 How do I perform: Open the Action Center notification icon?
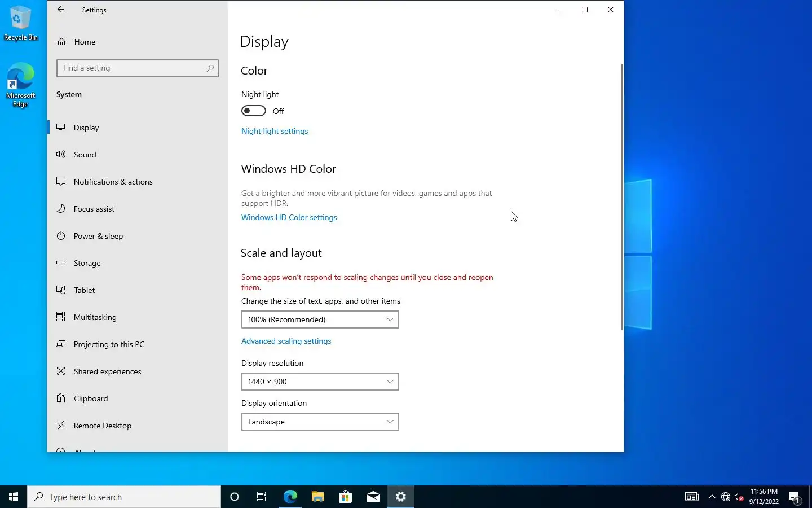pos(795,497)
